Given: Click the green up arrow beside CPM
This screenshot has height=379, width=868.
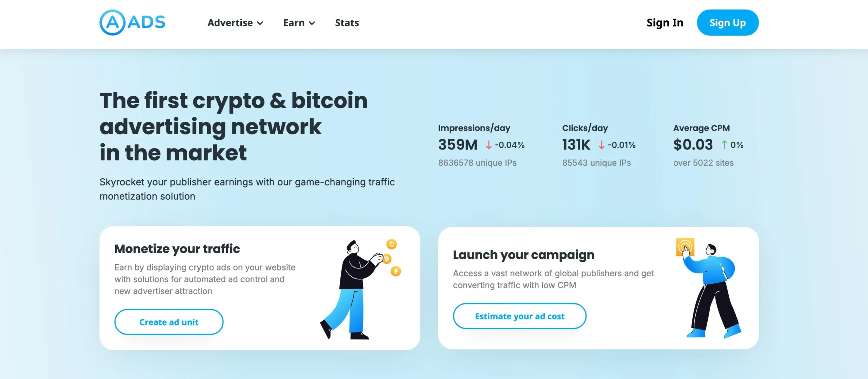Looking at the screenshot, I should 724,145.
